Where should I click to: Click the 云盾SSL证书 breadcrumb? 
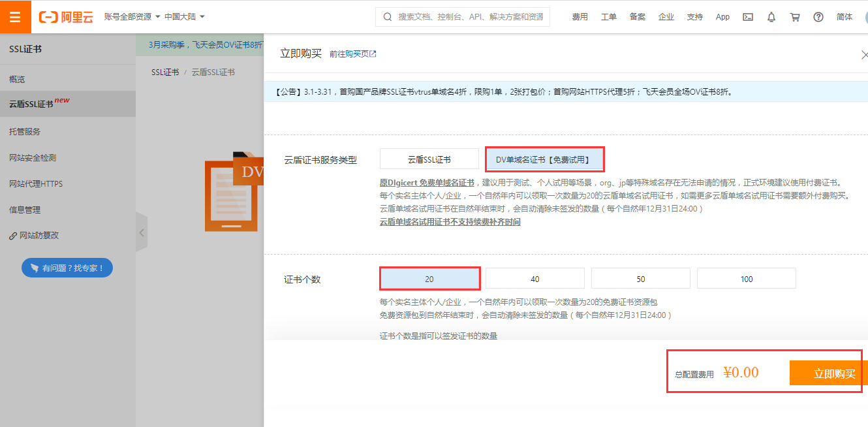coord(213,72)
